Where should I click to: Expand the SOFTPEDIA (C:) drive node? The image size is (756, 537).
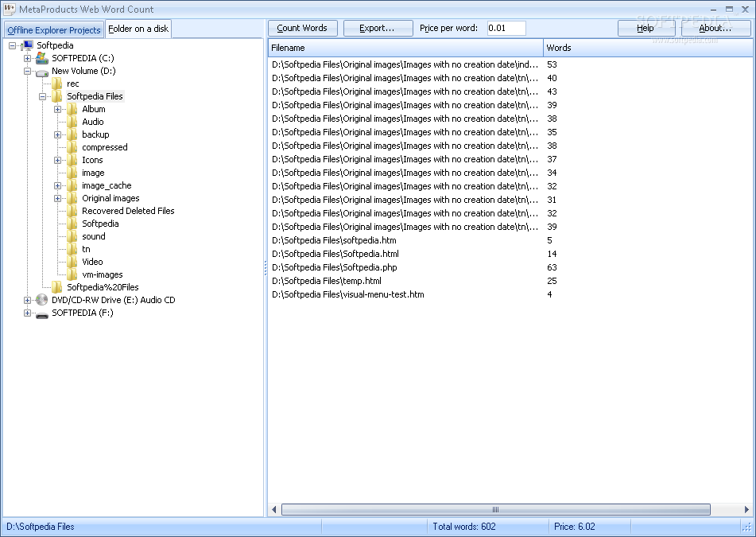pyautogui.click(x=28, y=58)
